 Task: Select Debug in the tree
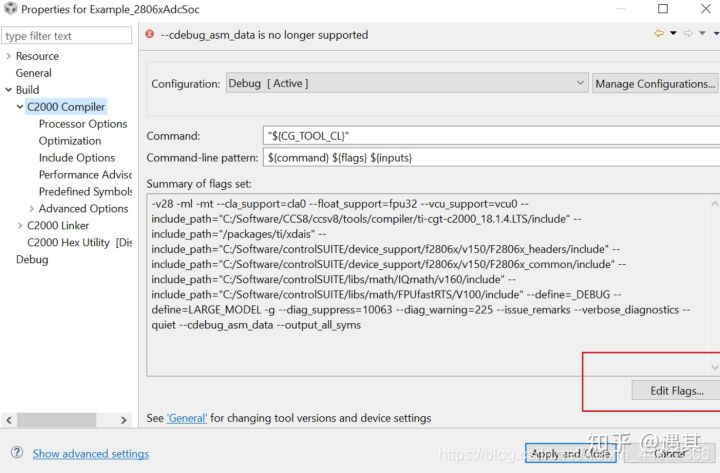32,259
